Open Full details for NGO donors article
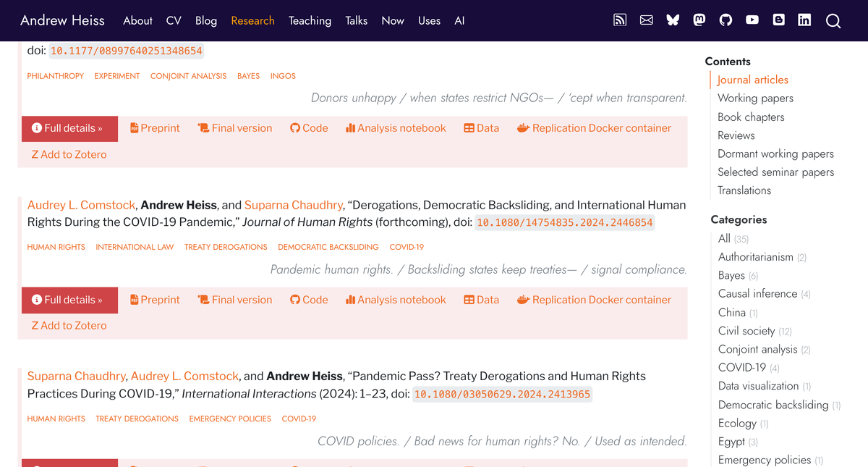 coord(69,128)
